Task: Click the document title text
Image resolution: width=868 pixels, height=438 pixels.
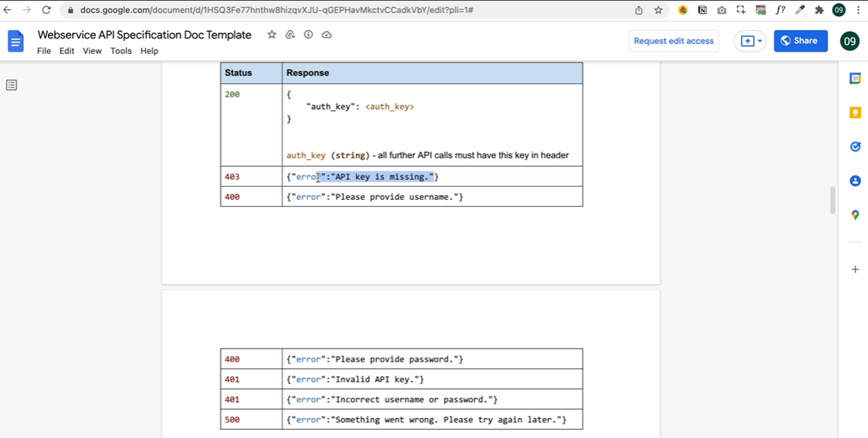Action: pos(144,35)
